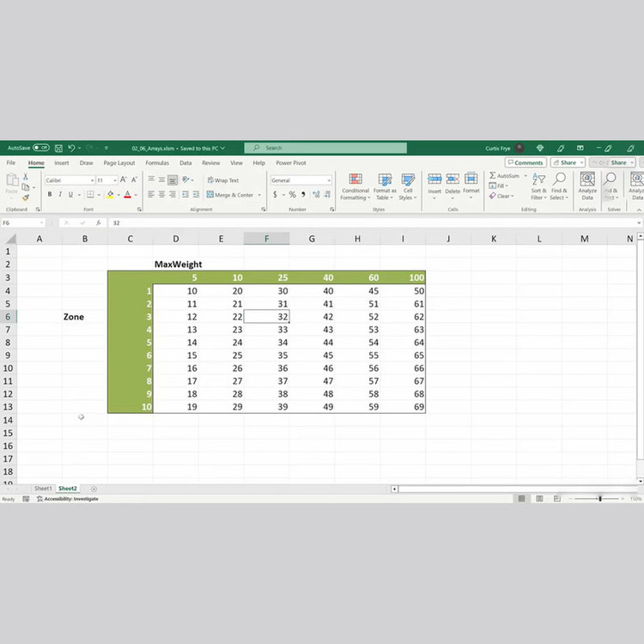The image size is (644, 644).
Task: Open the Formulas ribbon tab
Action: 157,162
